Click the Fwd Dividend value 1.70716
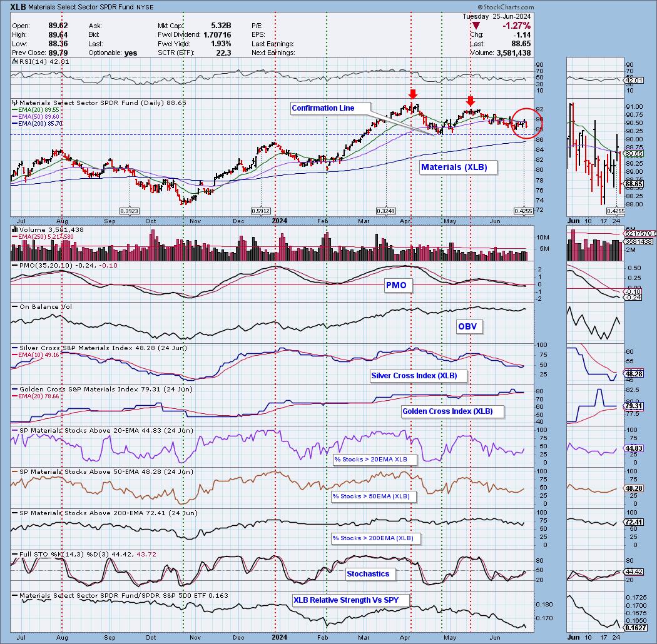Screen dimensions: 657x644 click(217, 35)
